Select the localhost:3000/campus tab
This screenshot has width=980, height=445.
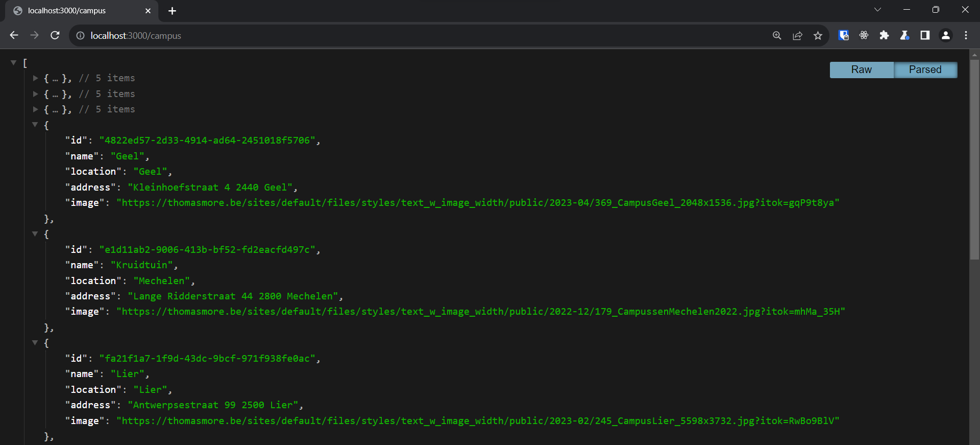pos(77,11)
